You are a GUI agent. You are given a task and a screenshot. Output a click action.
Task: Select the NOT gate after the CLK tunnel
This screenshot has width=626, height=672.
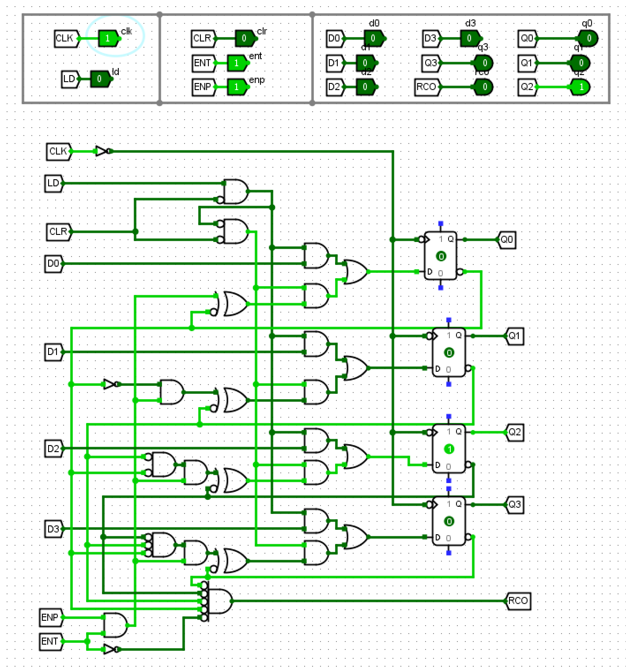(103, 151)
